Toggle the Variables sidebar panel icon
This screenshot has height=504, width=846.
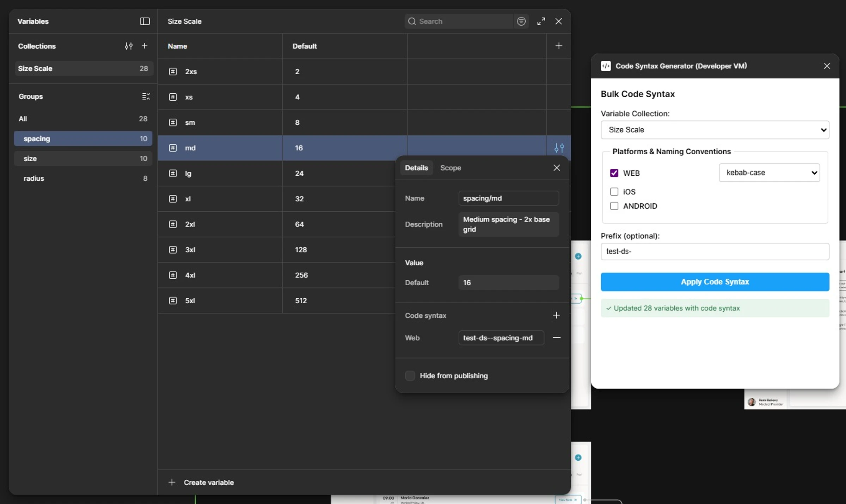coord(145,21)
